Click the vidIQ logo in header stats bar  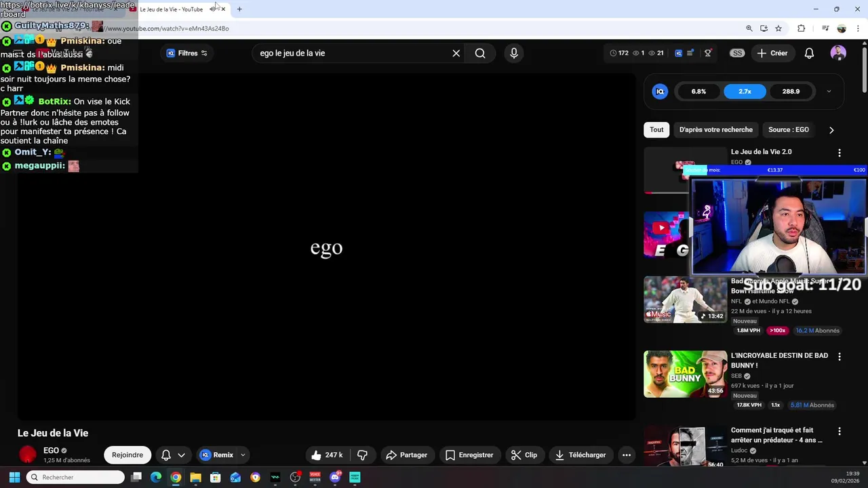678,53
